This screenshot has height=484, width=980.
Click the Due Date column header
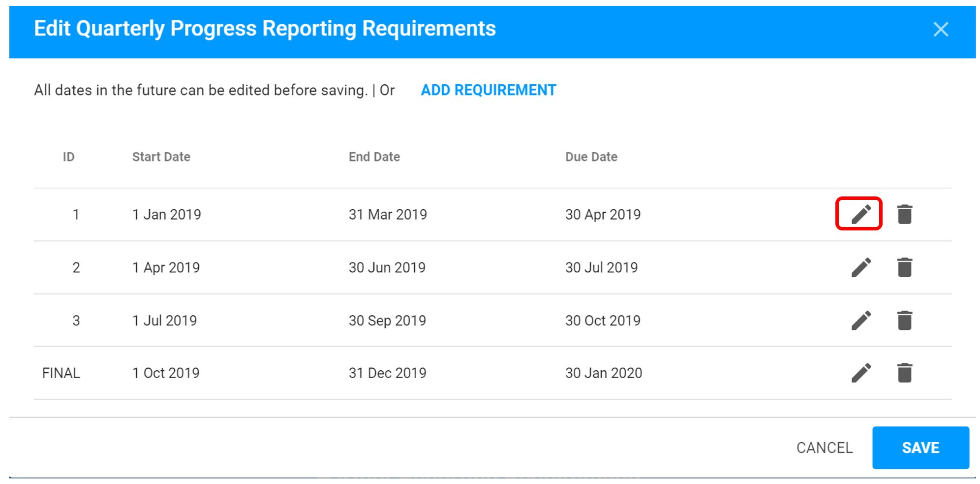(591, 157)
